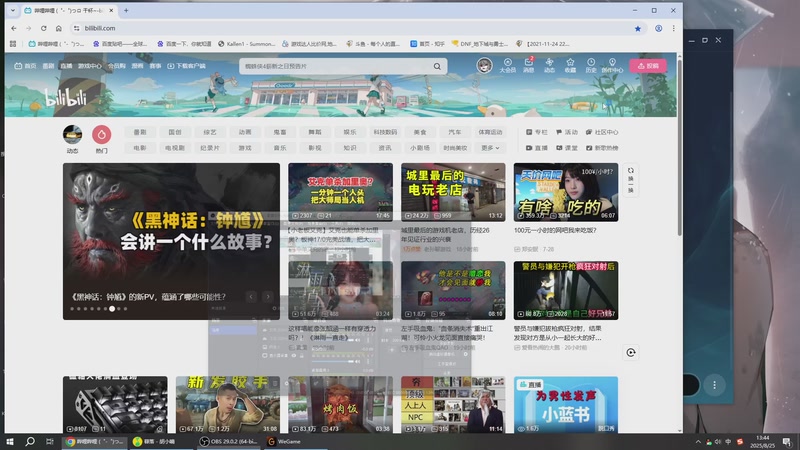The image size is (800, 450).
Task: Open the Kallen1 - Summon bookmark
Action: pyautogui.click(x=246, y=44)
